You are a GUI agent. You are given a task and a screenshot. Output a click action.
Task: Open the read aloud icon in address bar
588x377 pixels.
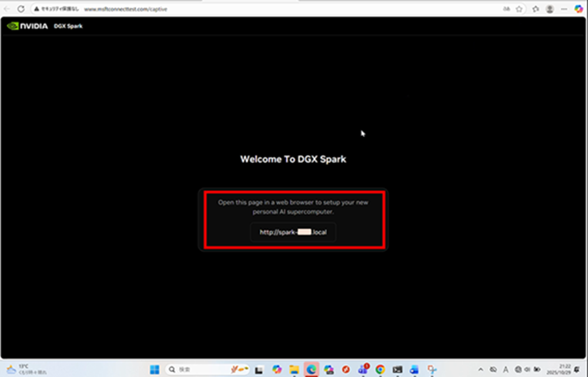click(506, 9)
